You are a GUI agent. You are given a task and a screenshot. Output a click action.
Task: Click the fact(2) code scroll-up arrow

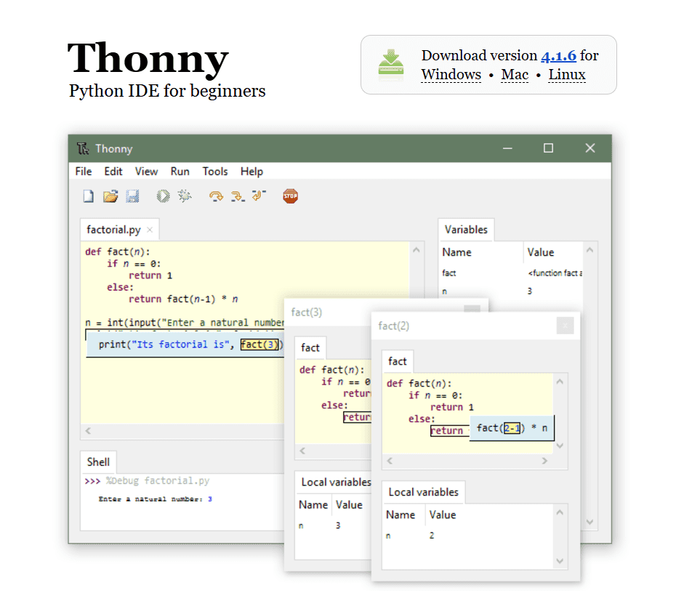point(560,382)
